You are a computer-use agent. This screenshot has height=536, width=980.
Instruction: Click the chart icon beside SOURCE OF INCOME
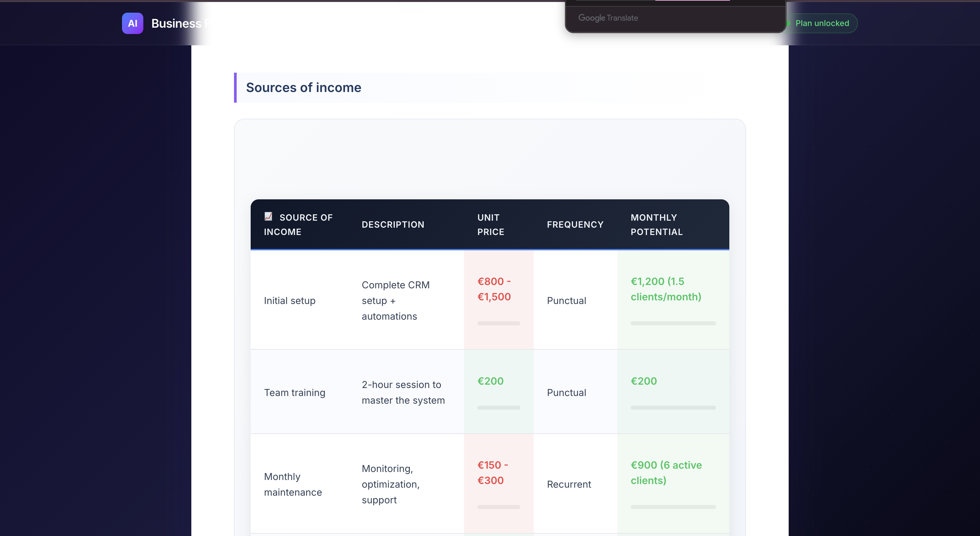pos(269,216)
